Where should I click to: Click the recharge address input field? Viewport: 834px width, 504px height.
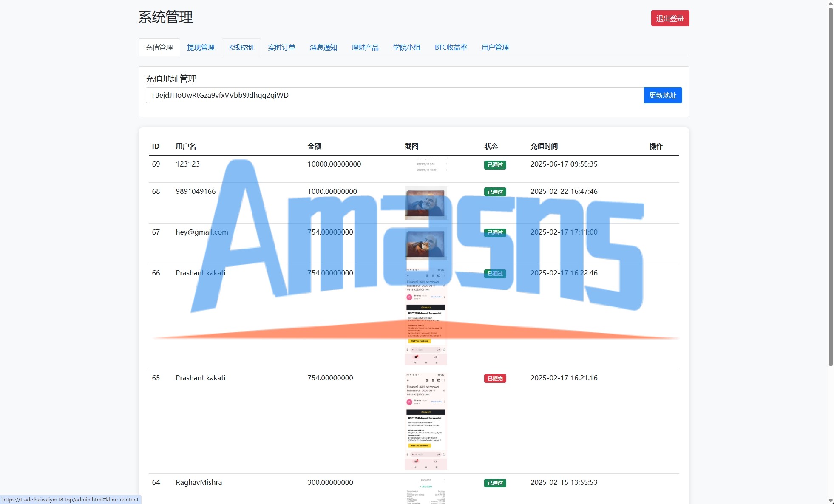point(395,95)
